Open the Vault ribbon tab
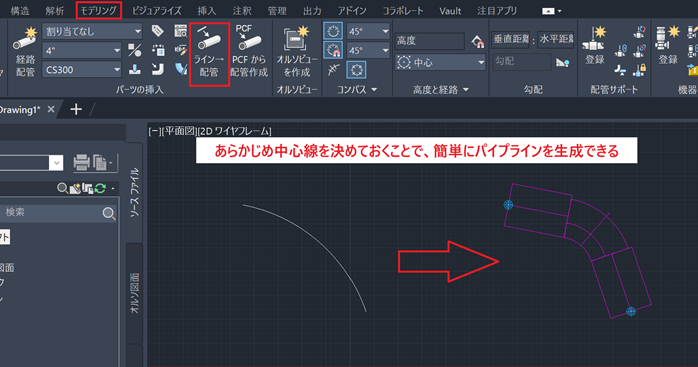This screenshot has width=698, height=367. tap(450, 11)
